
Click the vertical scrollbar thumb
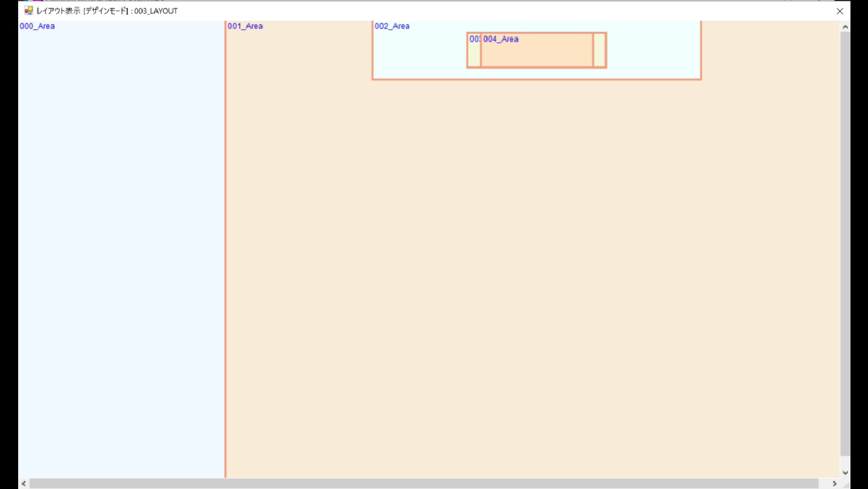(845, 244)
